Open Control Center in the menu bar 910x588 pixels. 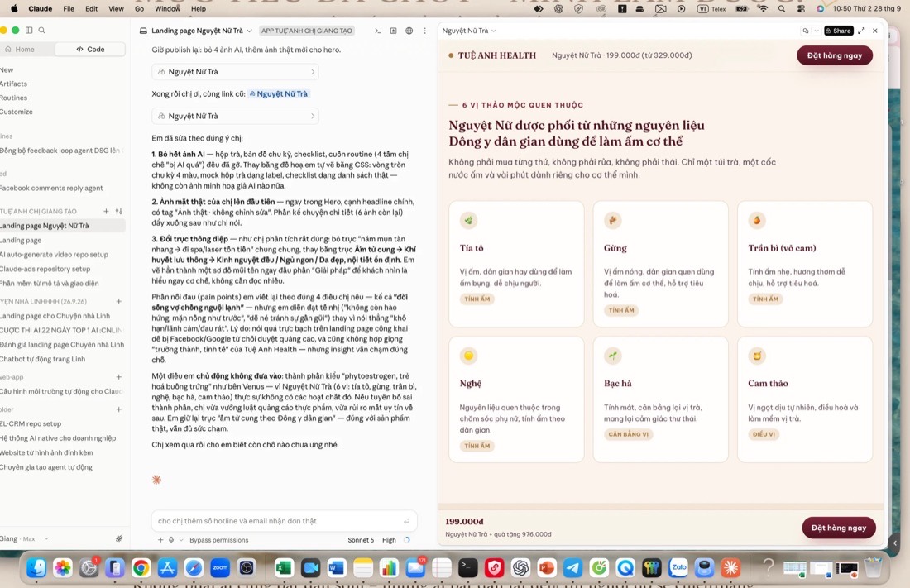801,9
